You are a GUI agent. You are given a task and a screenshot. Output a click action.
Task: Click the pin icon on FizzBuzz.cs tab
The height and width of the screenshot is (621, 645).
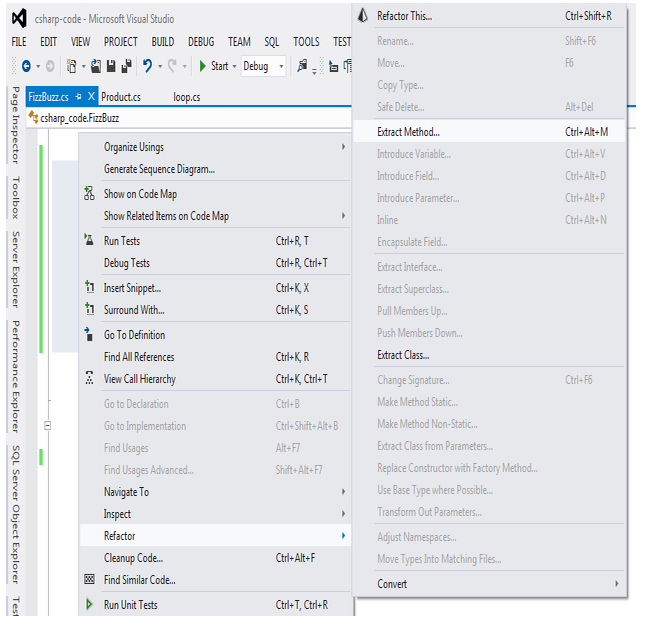78,97
